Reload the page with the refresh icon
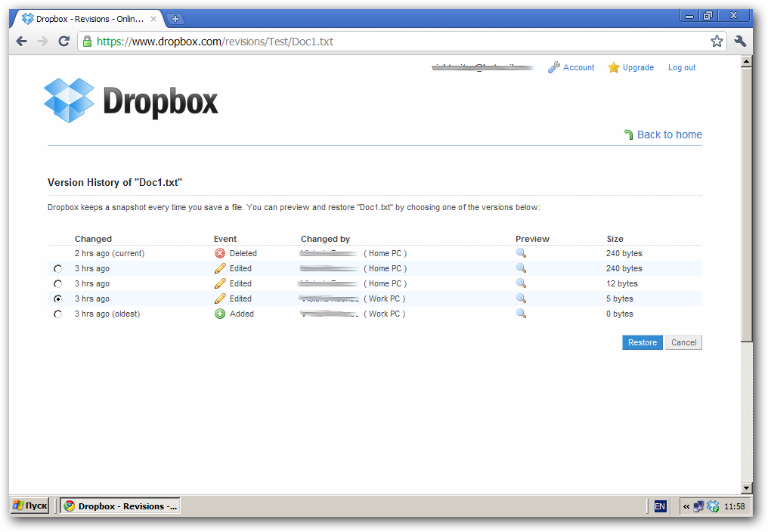Image resolution: width=768 pixels, height=532 pixels. [63, 42]
